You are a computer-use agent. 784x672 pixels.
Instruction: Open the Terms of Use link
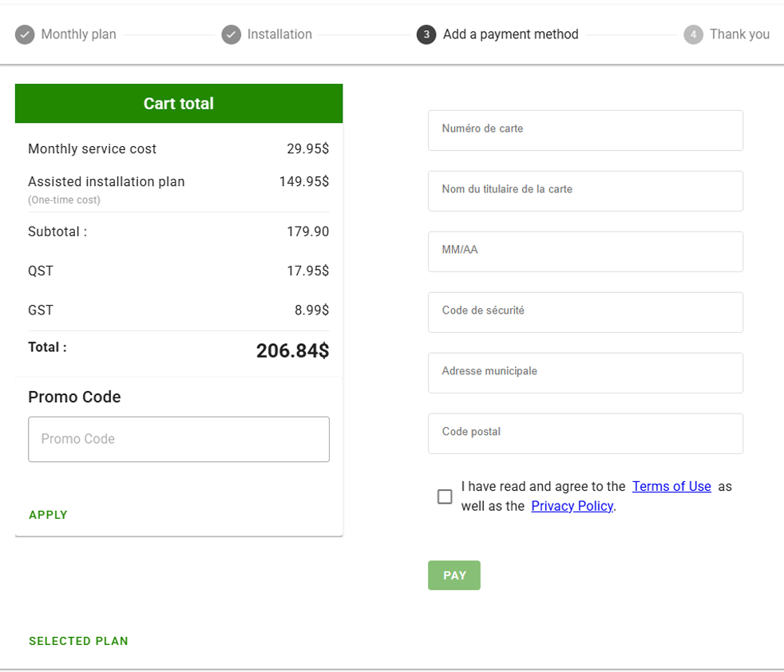tap(671, 486)
